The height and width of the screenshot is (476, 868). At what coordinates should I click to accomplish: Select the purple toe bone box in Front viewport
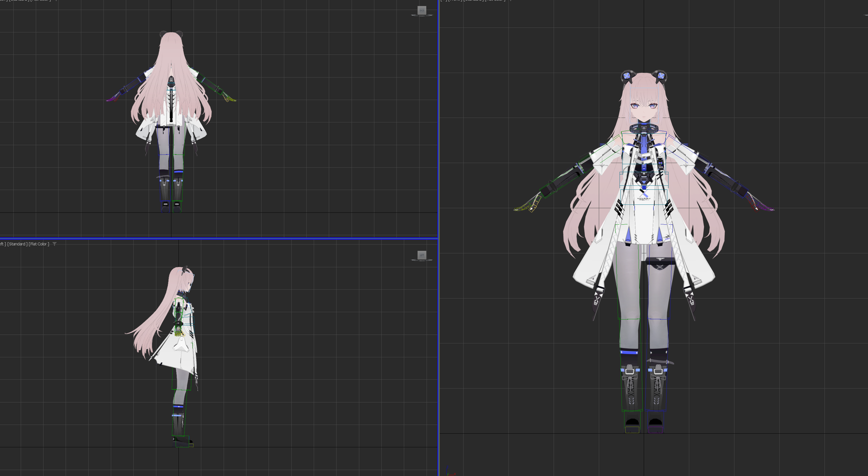click(655, 430)
